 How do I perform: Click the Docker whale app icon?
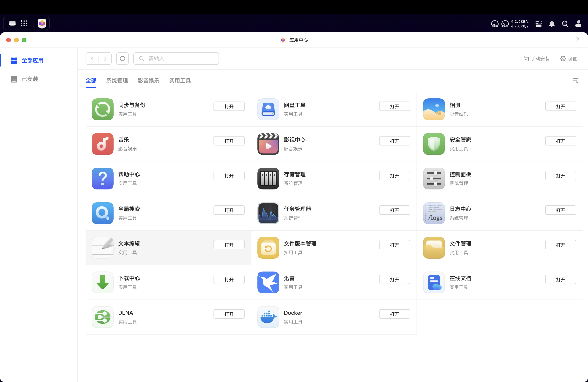(x=268, y=317)
